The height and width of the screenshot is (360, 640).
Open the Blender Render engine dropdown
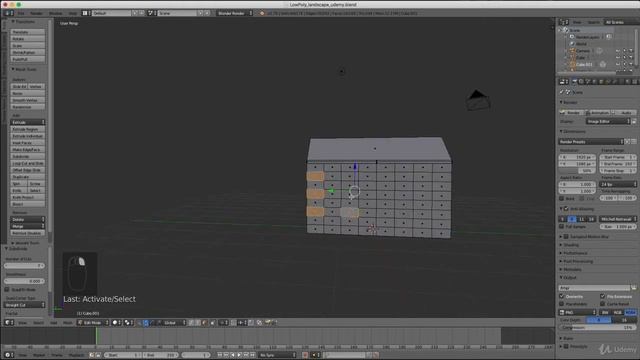pyautogui.click(x=234, y=13)
